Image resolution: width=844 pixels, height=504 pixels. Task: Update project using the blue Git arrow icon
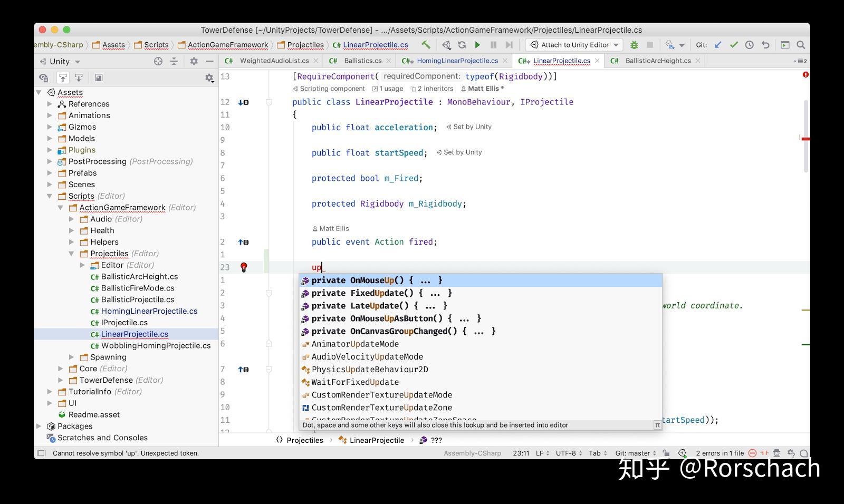coord(717,45)
